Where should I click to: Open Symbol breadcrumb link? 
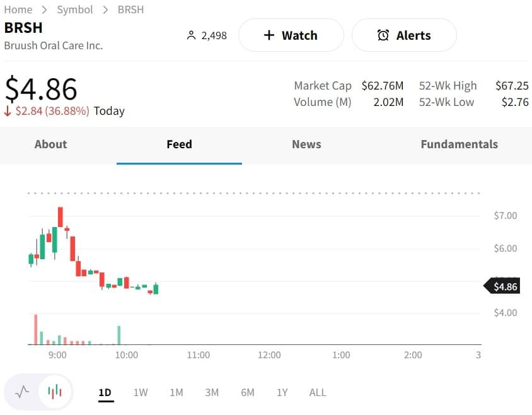75,9
